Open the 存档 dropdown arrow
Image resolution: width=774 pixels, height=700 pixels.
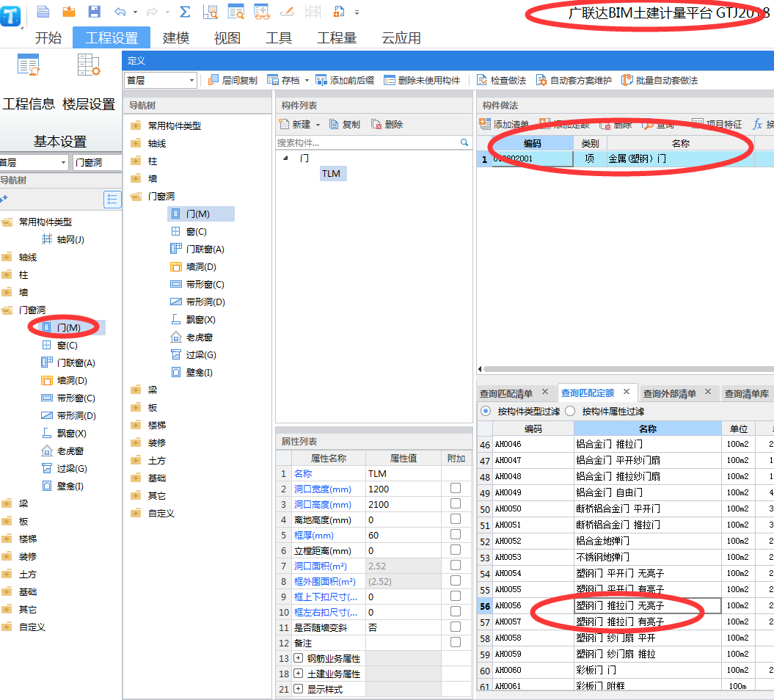coord(307,81)
